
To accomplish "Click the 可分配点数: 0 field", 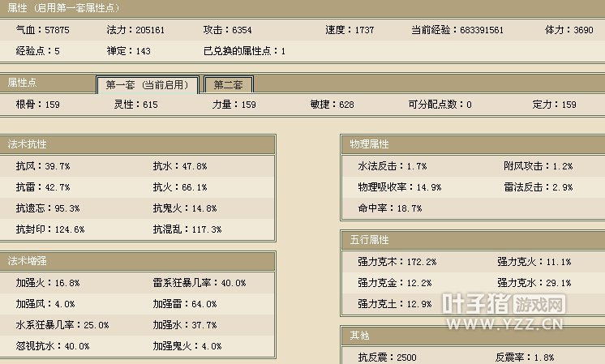I will (x=440, y=105).
